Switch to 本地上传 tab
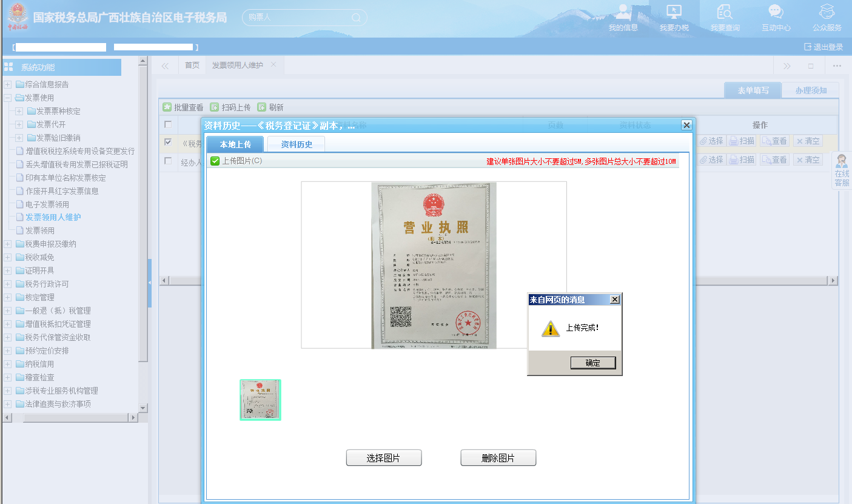This screenshot has width=852, height=504. point(235,144)
